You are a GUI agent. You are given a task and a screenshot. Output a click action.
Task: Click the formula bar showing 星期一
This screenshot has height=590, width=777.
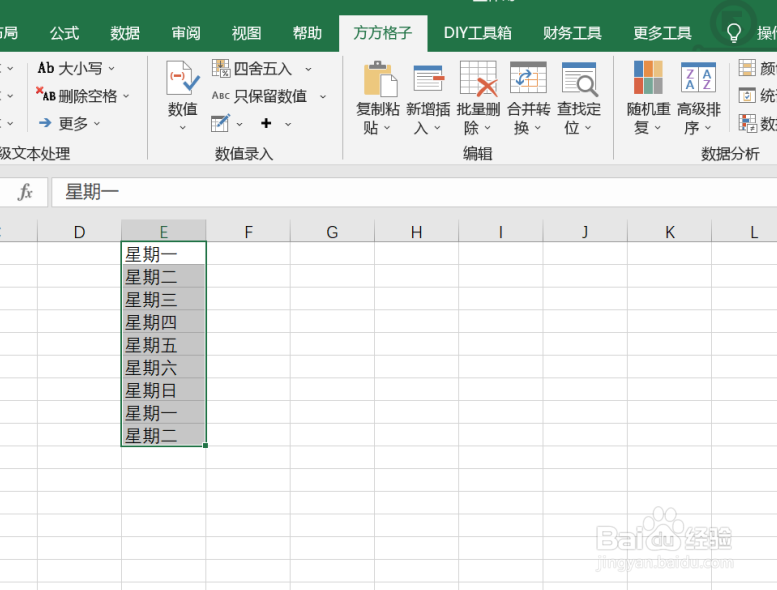(x=414, y=192)
